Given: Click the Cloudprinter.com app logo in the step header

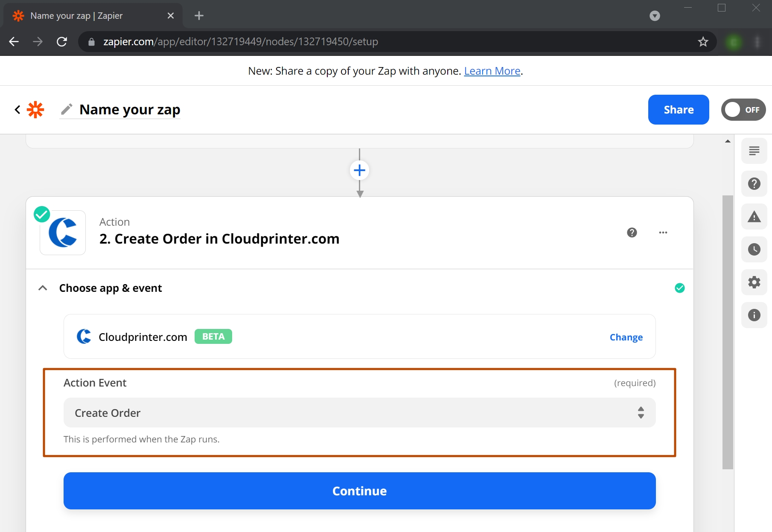Looking at the screenshot, I should coord(63,233).
